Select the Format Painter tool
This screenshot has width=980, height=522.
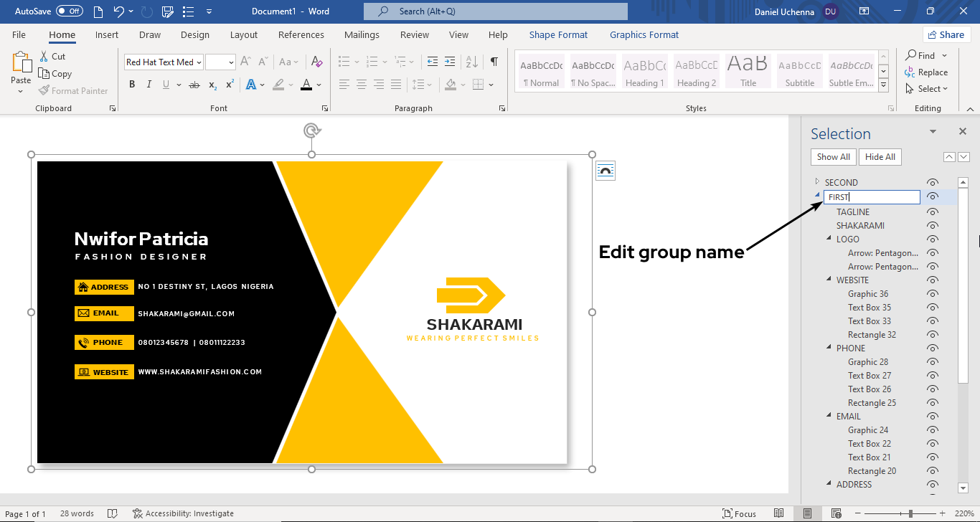73,91
